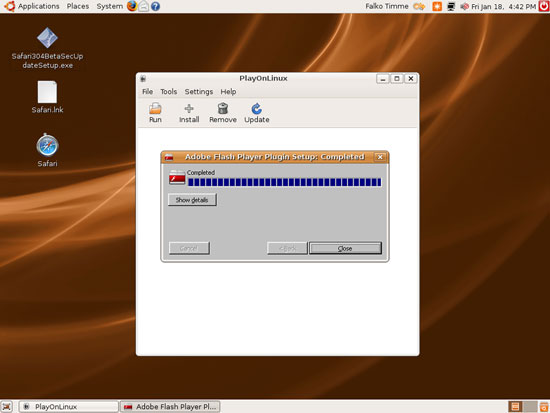Open the Places menu in top panel
Image resolution: width=550 pixels, height=413 pixels.
78,6
